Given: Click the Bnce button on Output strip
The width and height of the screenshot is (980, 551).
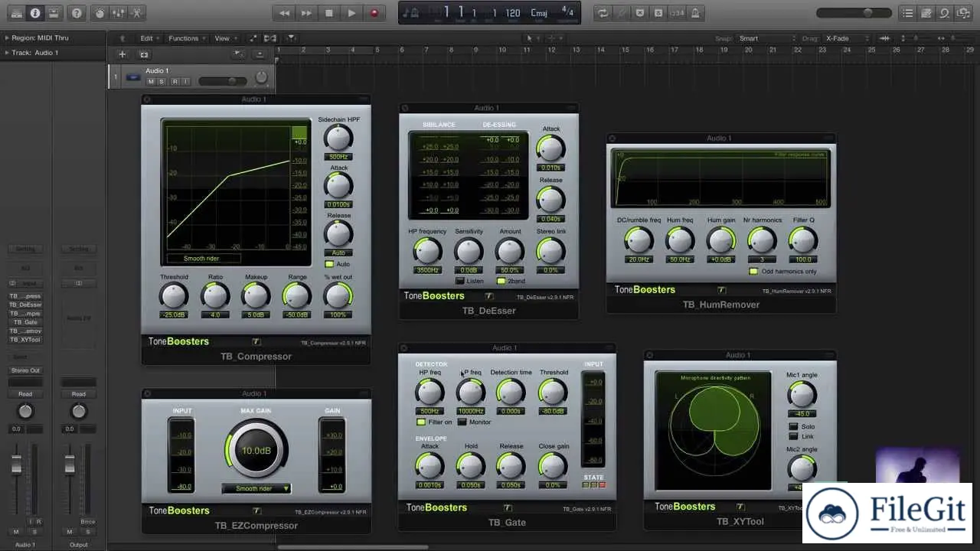Looking at the screenshot, I should point(87,522).
